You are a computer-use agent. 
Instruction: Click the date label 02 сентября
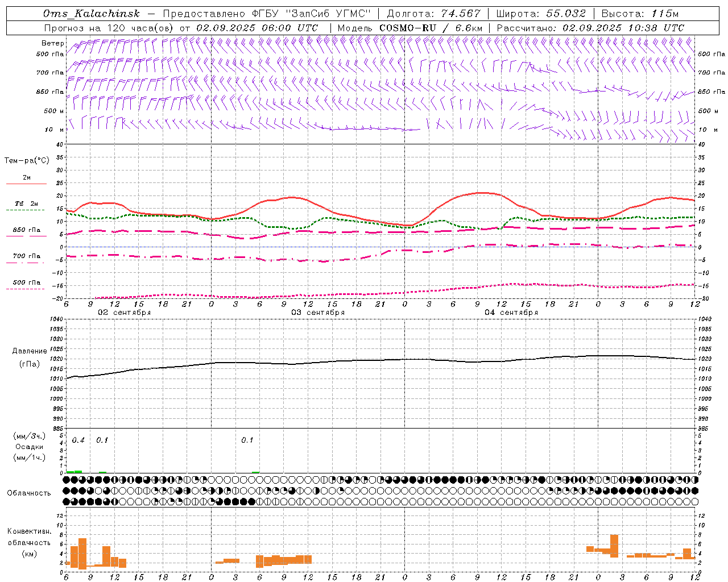point(125,313)
